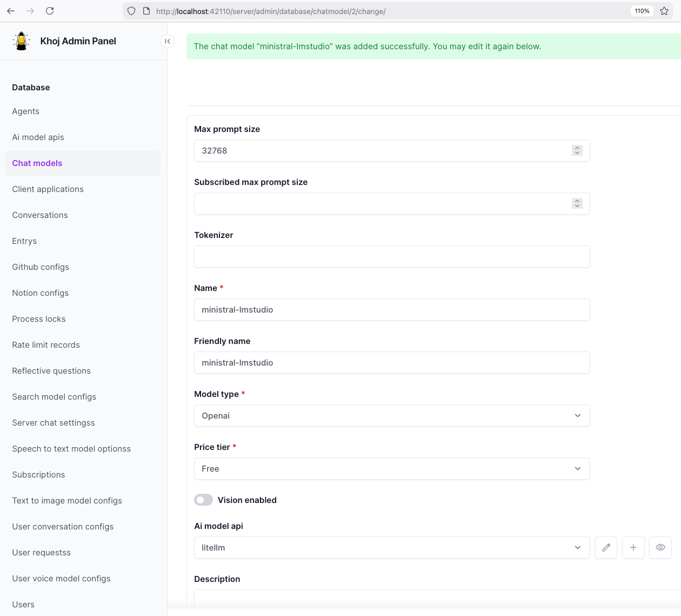Collapse the sidebar with the arrow button
The image size is (681, 616).
coord(168,41)
